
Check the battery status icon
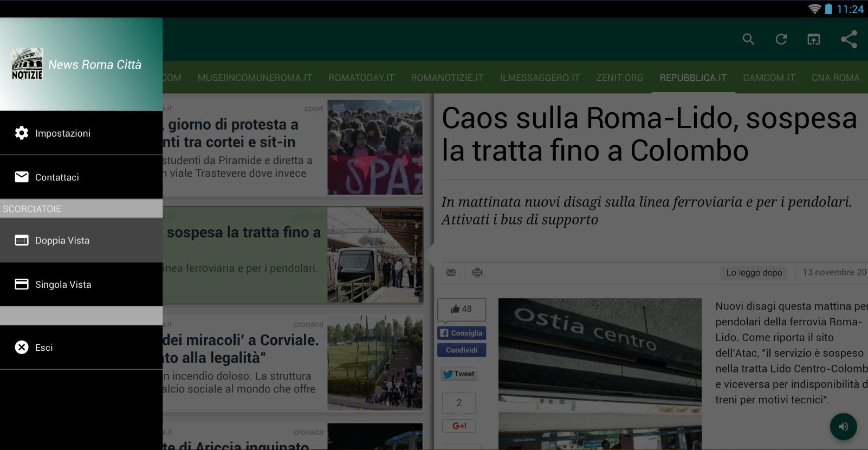pos(828,9)
